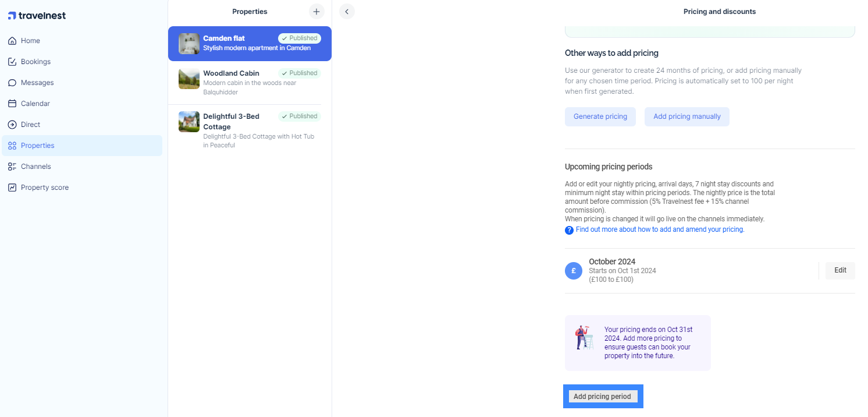Screen dimensions: 868x417
Task: Click the pound icon for October 2024
Action: click(573, 271)
